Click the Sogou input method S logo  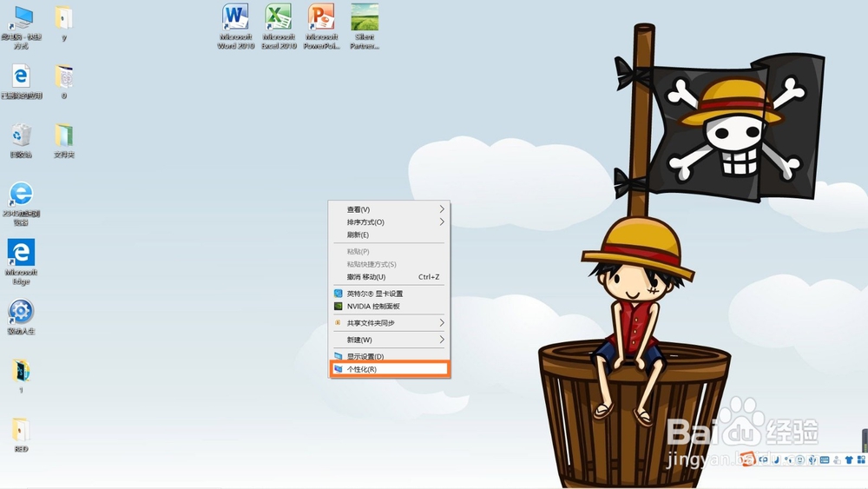coord(748,459)
